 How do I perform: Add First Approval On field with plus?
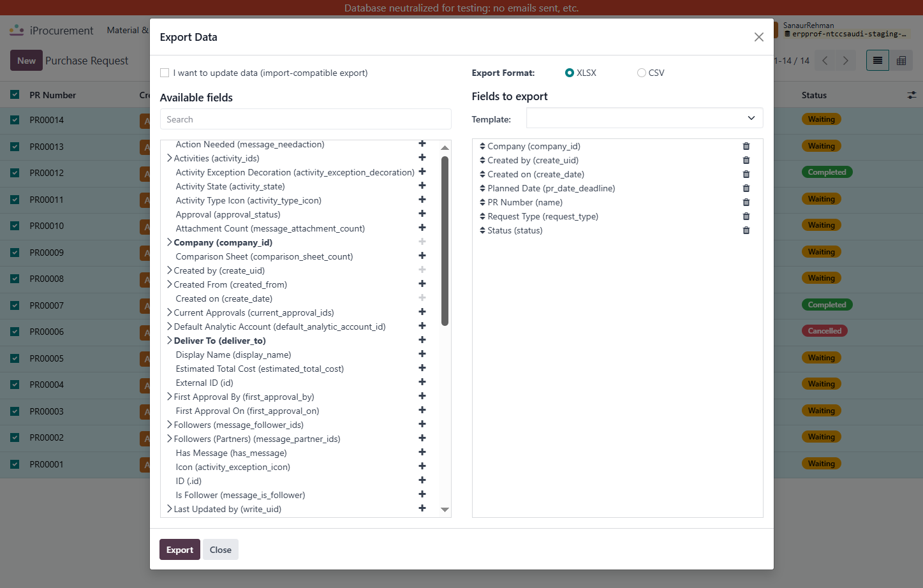422,410
